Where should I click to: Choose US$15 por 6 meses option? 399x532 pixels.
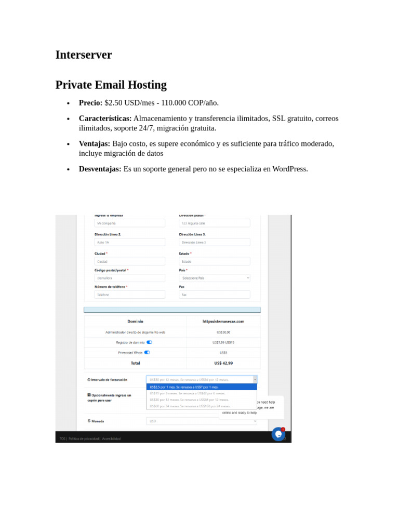(x=202, y=393)
